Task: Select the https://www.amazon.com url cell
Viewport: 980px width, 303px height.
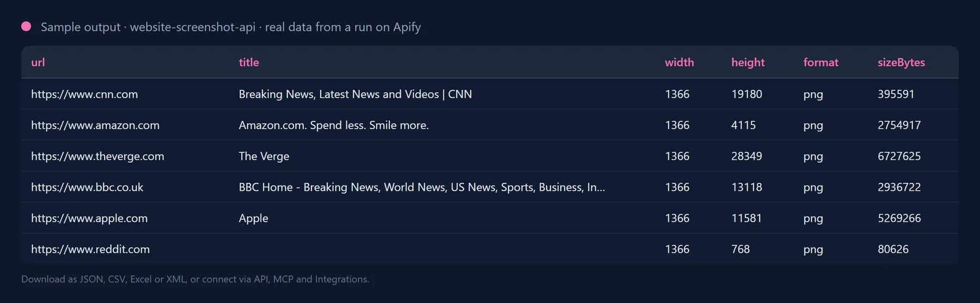Action: point(95,125)
